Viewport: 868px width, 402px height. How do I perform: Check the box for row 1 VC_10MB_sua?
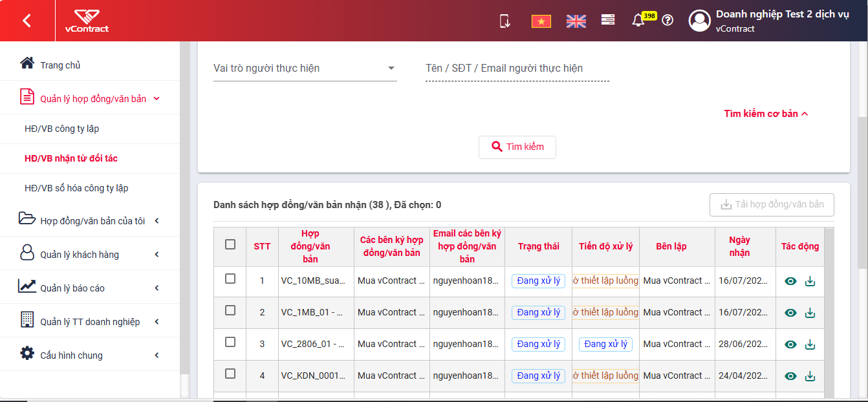pyautogui.click(x=230, y=279)
